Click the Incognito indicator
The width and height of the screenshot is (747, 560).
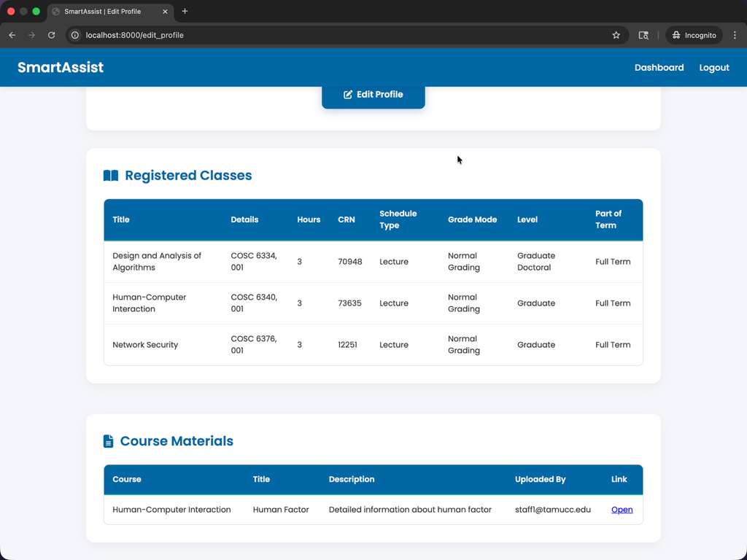[x=694, y=35]
